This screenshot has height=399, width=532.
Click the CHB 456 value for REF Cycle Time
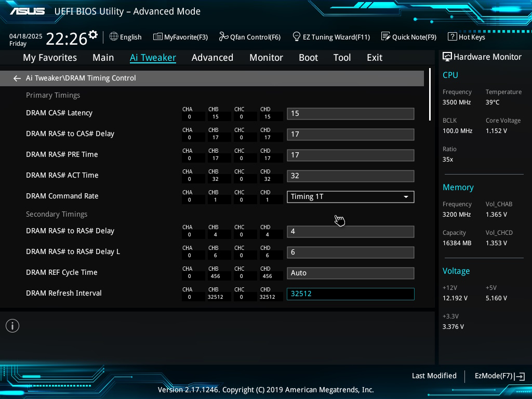[216, 276]
